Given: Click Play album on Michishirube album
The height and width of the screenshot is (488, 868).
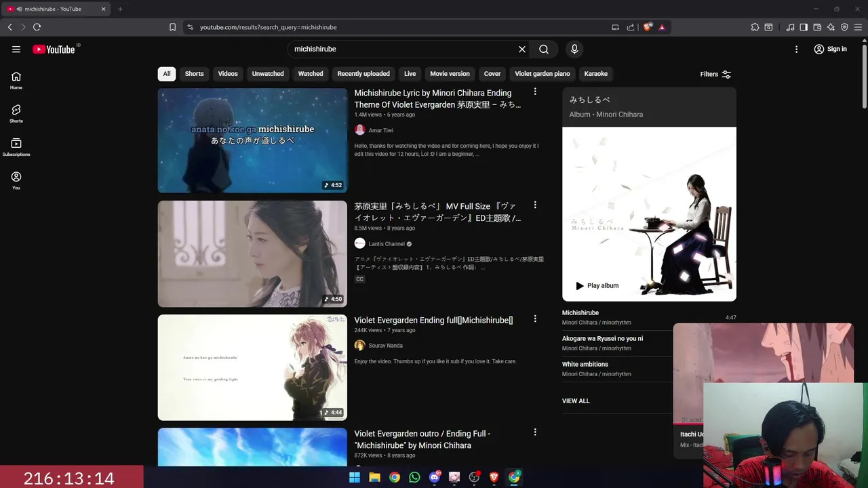Looking at the screenshot, I should click(597, 285).
